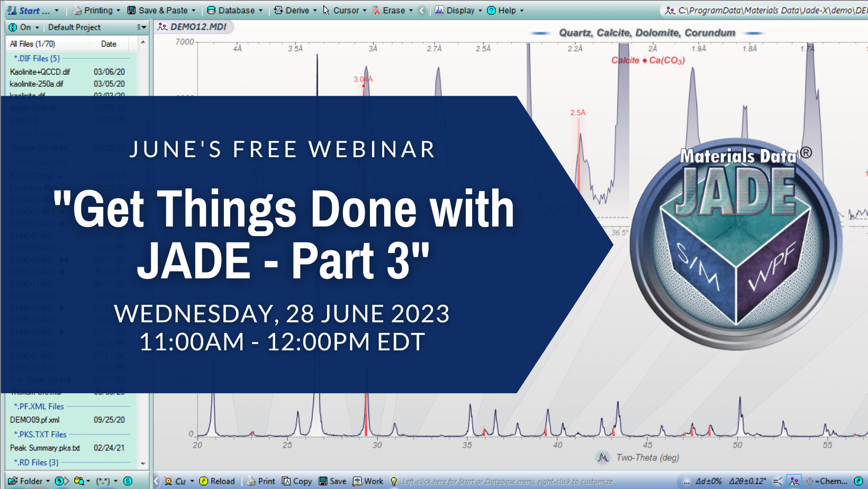Open the Save & Paste menu
Viewport: 868px width, 489px height.
coord(161,11)
